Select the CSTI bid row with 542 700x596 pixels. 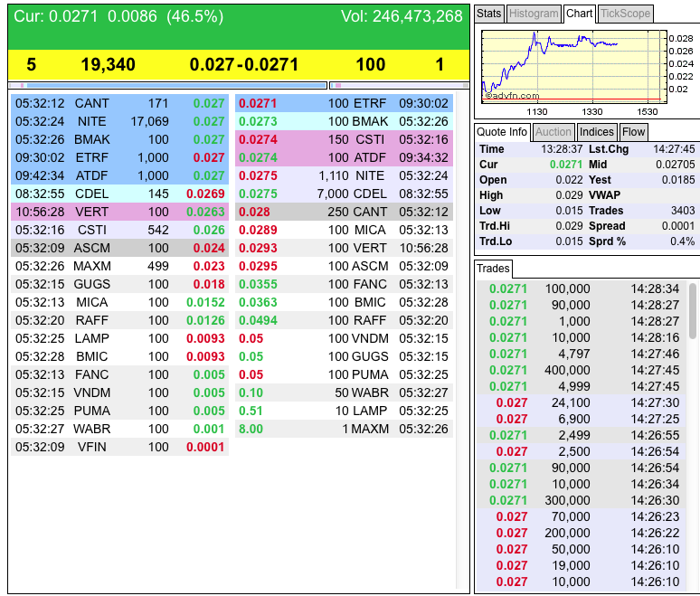coord(119,230)
